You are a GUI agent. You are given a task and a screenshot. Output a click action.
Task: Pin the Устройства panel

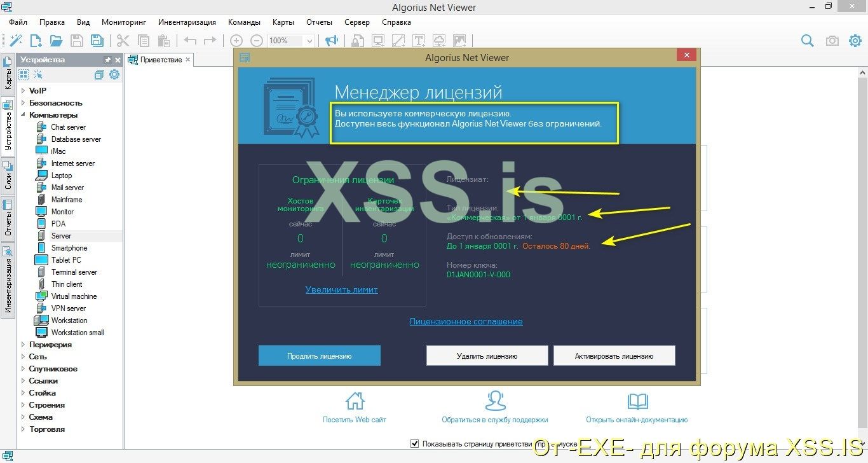(x=107, y=60)
